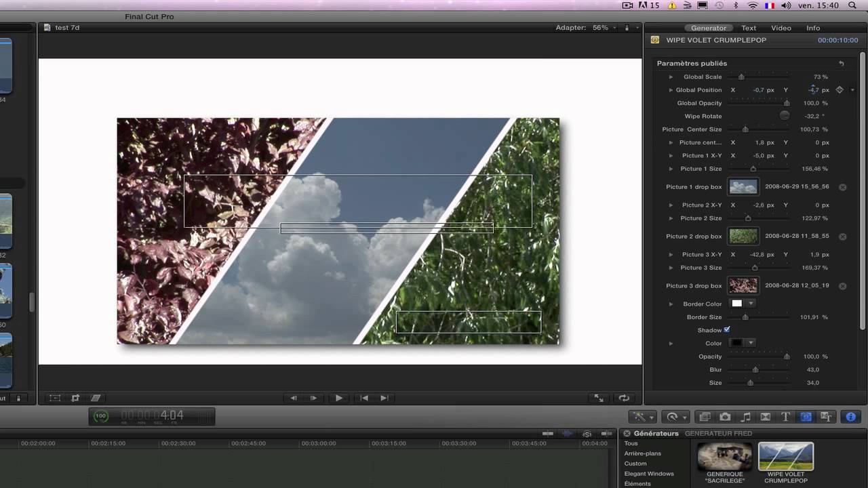868x488 pixels.
Task: Open the Themes browser icon
Action: click(826, 417)
